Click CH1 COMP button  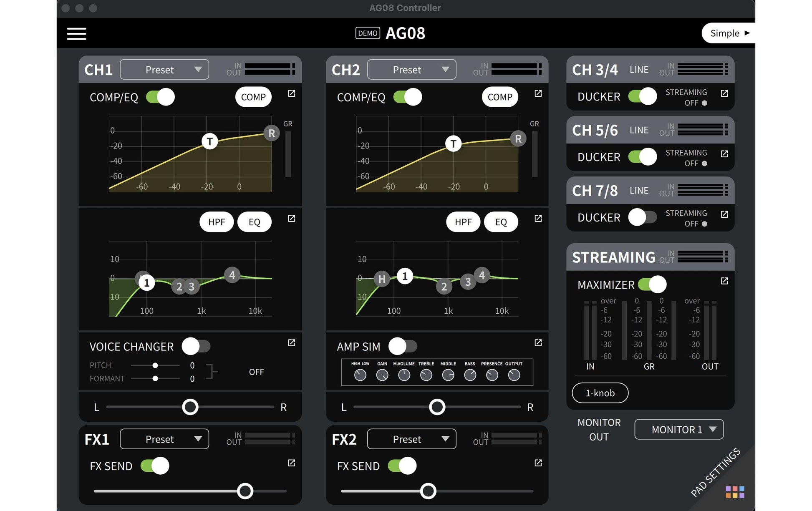point(253,97)
